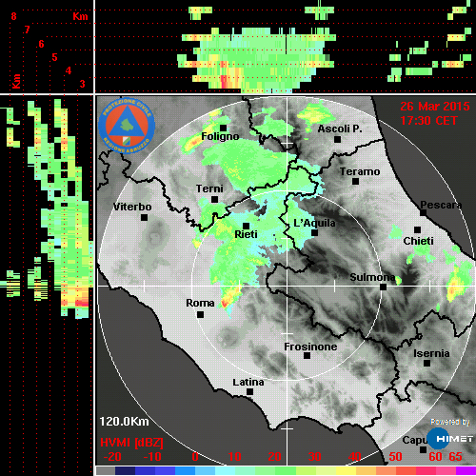476x476 pixels.
Task: Click the Pescara map label
Action: (441, 205)
